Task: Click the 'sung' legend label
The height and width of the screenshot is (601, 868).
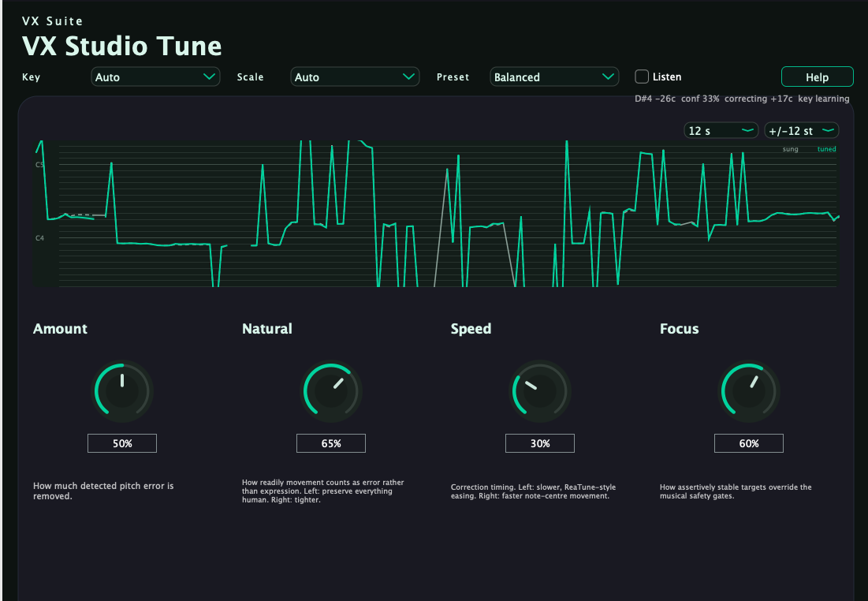Action: 790,149
